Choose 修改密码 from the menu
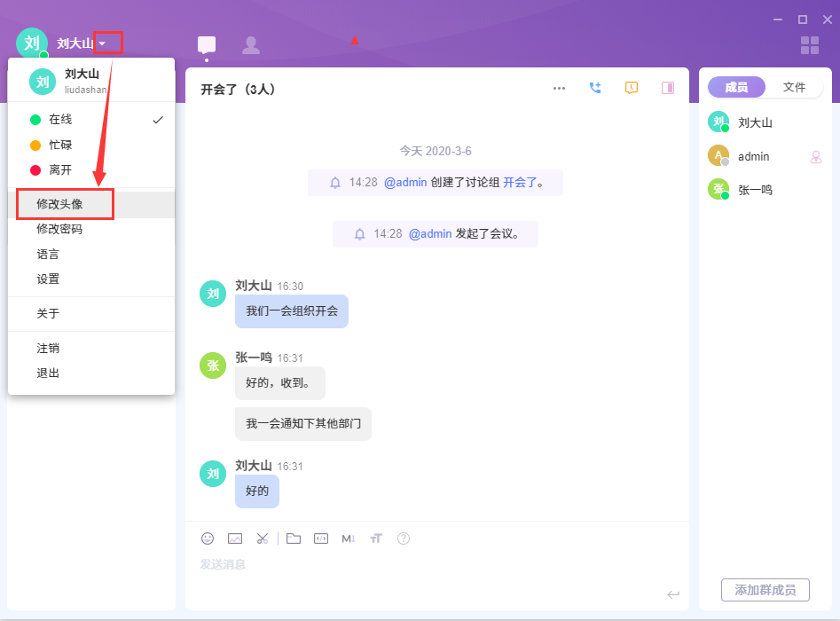The width and height of the screenshot is (840, 621). 59,229
